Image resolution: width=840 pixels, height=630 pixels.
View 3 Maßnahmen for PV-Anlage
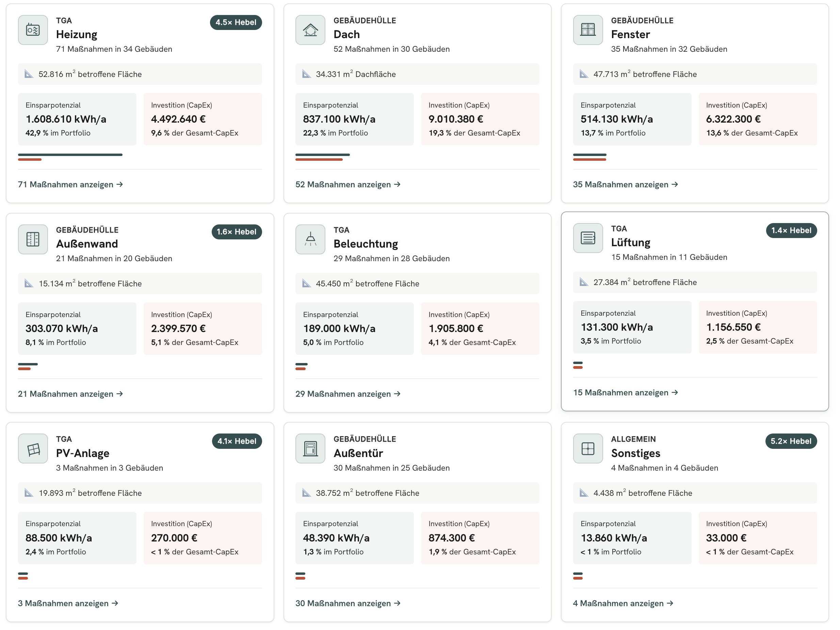pos(68,603)
